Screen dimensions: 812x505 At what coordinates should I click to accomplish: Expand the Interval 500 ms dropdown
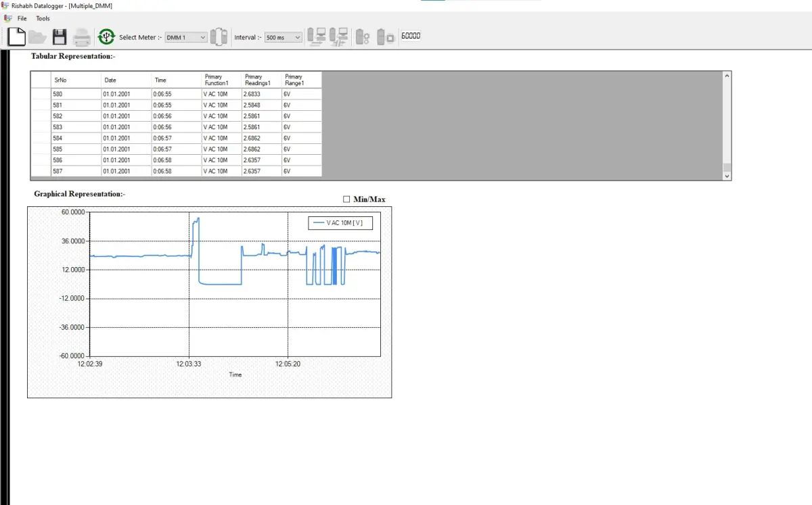(283, 38)
